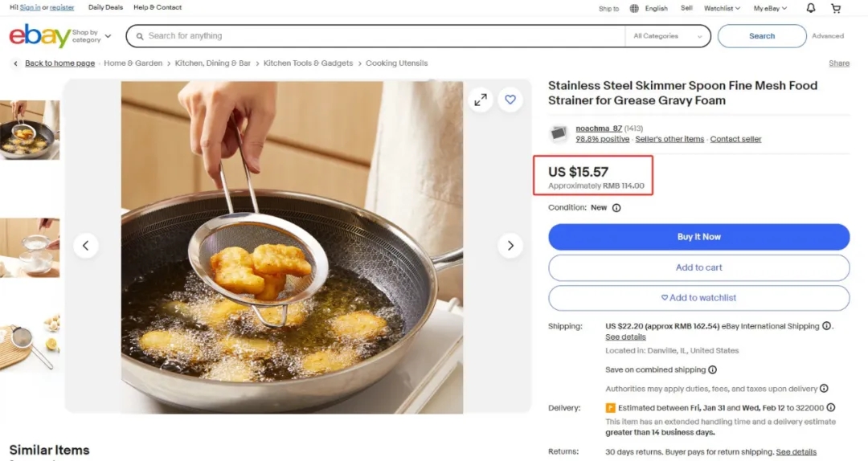Add item to watchlist
This screenshot has width=868, height=461.
(x=698, y=298)
